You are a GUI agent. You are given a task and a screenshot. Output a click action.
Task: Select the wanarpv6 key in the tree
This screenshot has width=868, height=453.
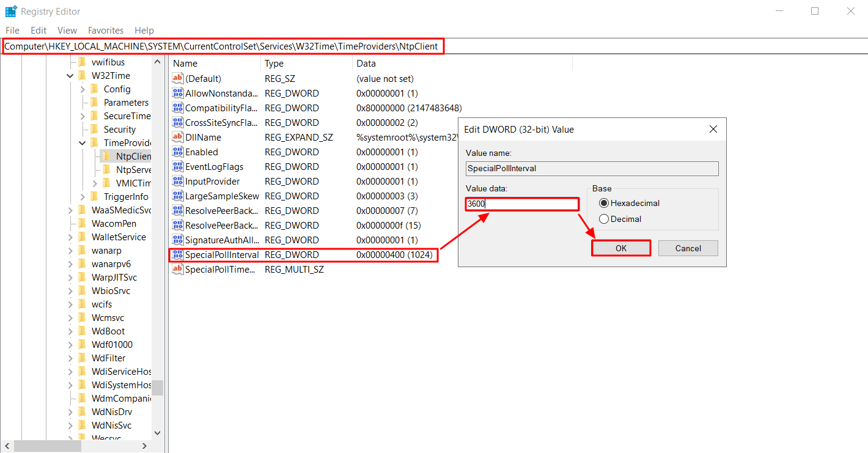111,264
